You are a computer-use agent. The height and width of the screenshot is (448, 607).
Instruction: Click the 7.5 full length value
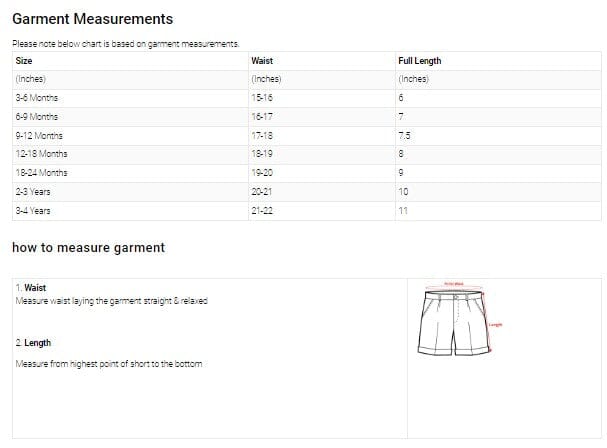click(x=403, y=135)
